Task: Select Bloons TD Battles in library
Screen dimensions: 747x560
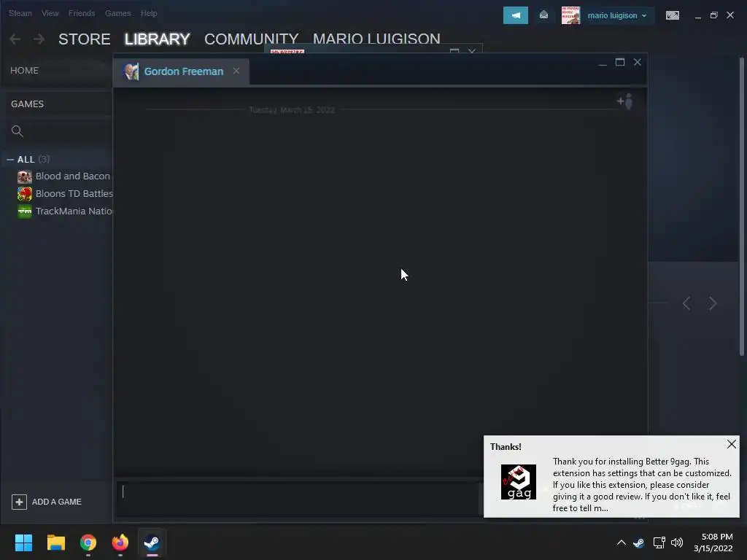Action: point(74,194)
